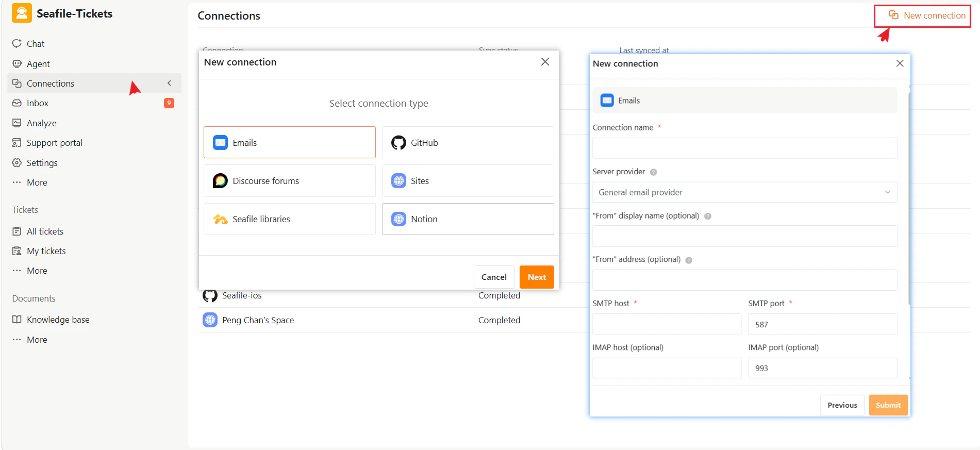This screenshot has height=450, width=980.
Task: Click the IMAP port field showing 993
Action: [823, 368]
